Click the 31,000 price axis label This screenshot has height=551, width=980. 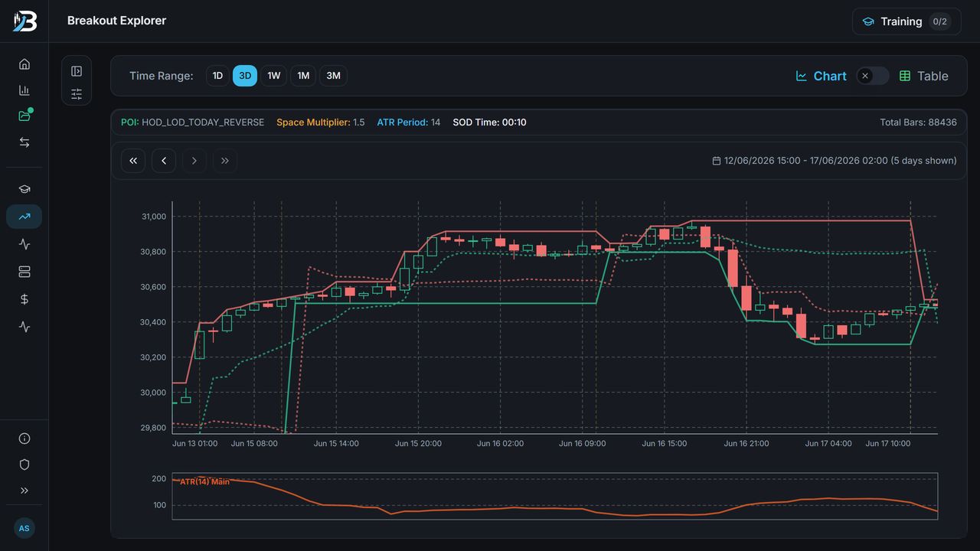coord(153,217)
